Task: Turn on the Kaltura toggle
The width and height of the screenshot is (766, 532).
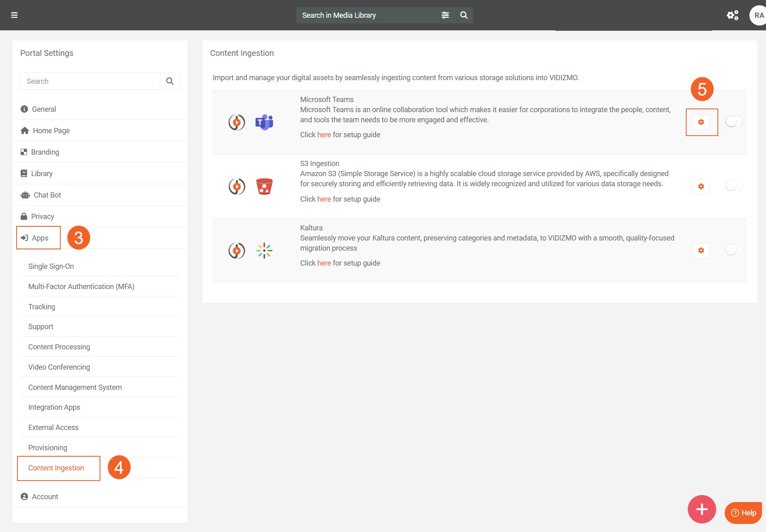Action: pos(734,250)
